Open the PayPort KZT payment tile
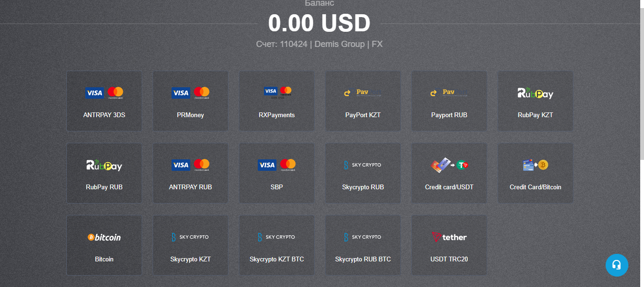Screen dimensions: 644x287 coord(363,101)
